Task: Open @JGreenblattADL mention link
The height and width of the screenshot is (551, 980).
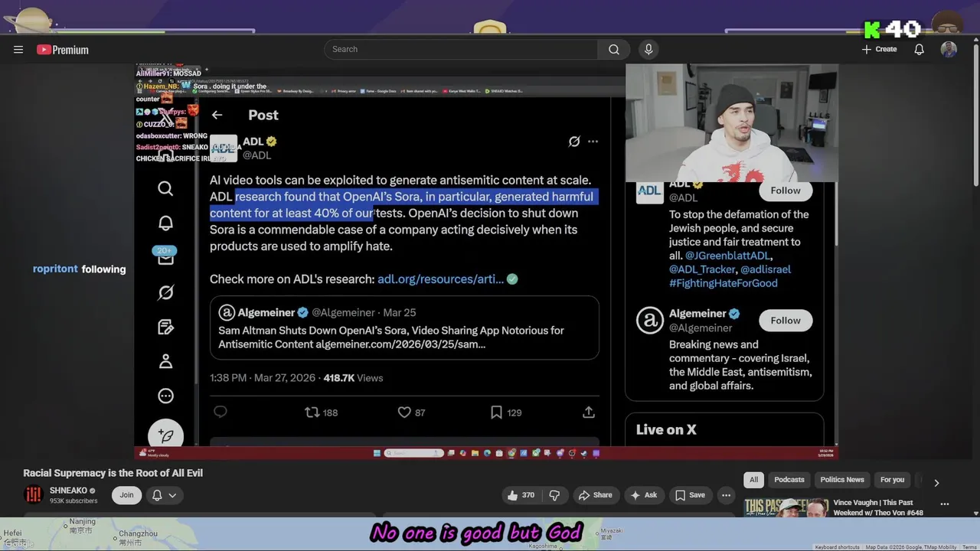Action: (x=728, y=256)
